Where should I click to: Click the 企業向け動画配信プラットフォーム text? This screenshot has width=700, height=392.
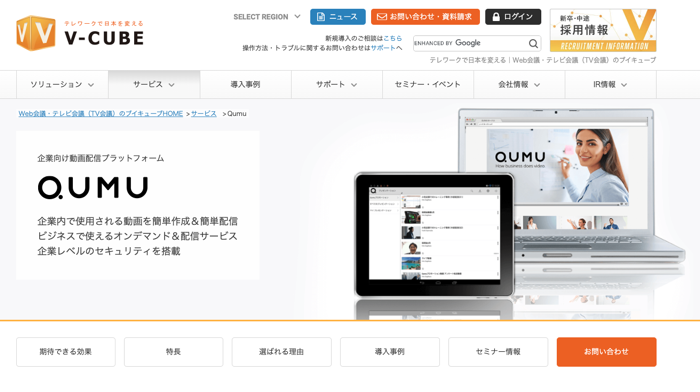pyautogui.click(x=101, y=158)
